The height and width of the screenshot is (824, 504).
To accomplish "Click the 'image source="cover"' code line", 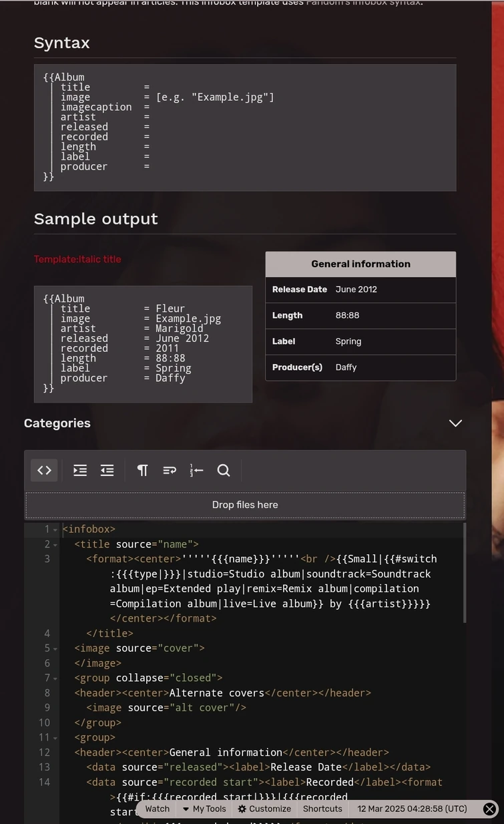I will (x=140, y=648).
